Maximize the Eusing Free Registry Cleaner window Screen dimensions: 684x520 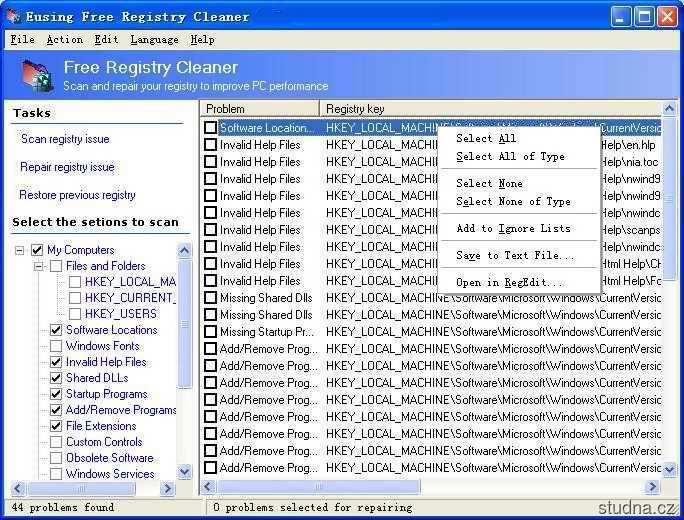coord(644,17)
